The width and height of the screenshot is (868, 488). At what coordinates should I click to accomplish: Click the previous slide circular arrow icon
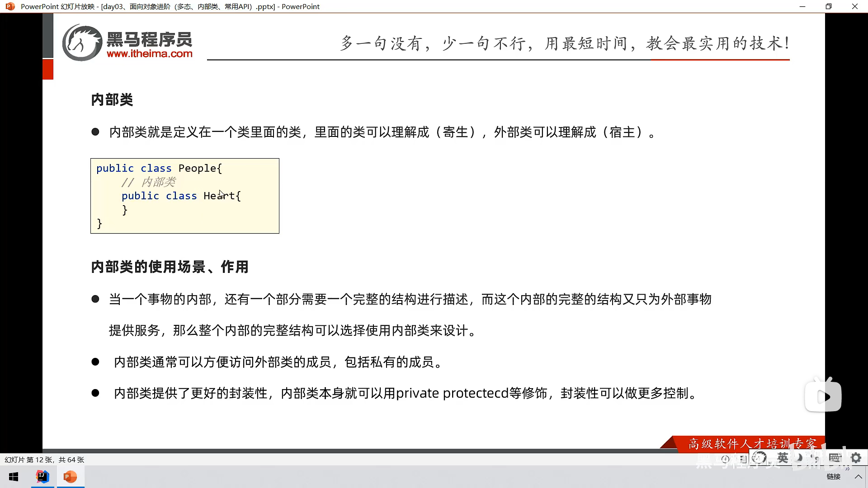point(725,459)
